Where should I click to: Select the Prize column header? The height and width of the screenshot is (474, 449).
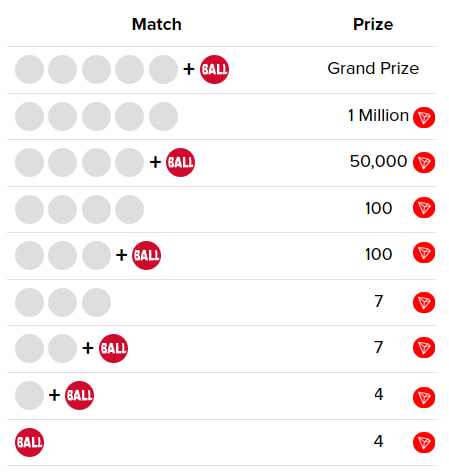[373, 24]
